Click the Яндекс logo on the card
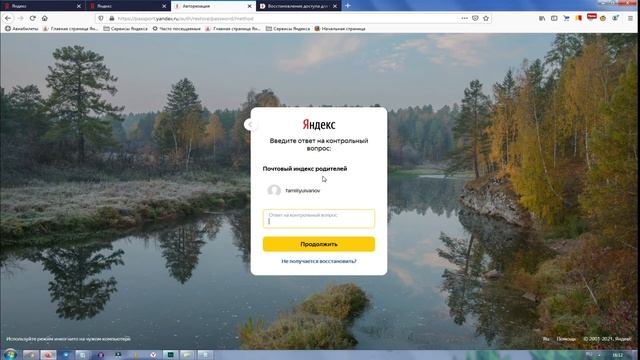This screenshot has width=640, height=360. pyautogui.click(x=319, y=124)
